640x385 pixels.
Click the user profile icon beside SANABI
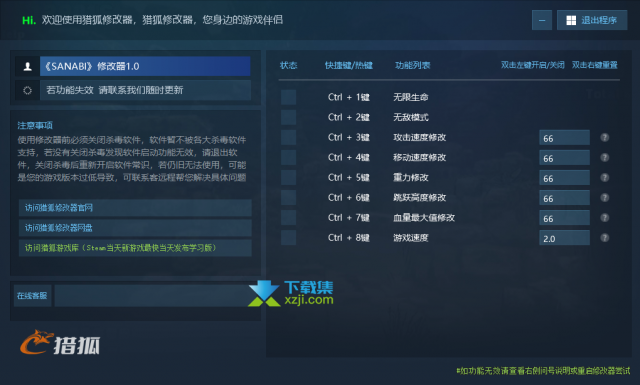[27, 66]
